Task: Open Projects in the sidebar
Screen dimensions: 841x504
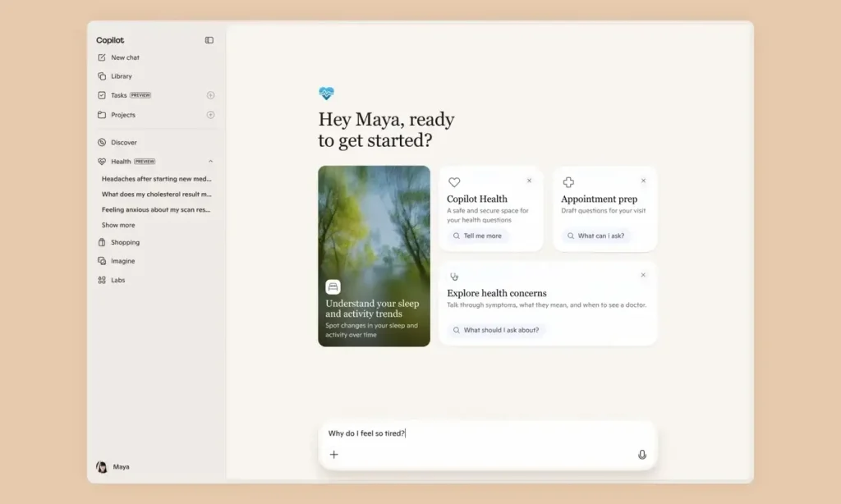Action: [x=123, y=115]
